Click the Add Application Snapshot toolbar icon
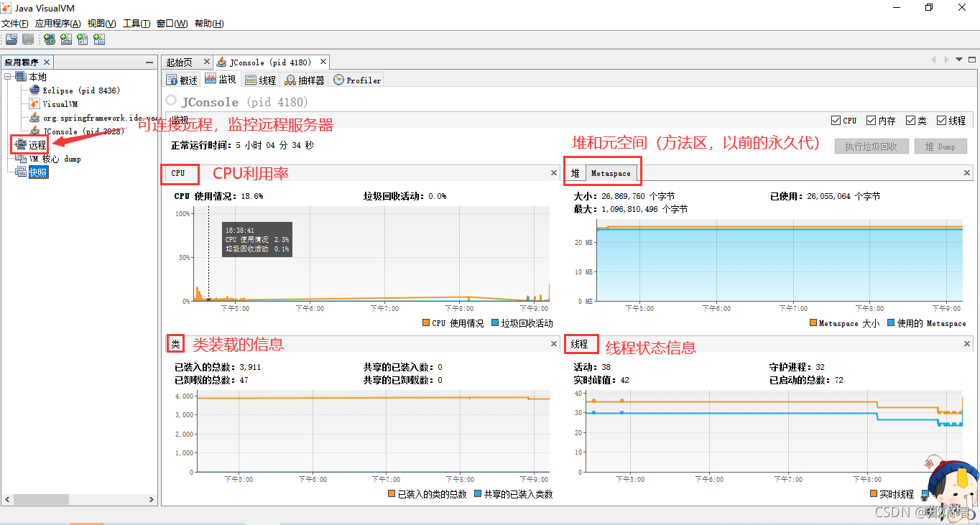Screen dimensions: 980x525 click(99, 40)
